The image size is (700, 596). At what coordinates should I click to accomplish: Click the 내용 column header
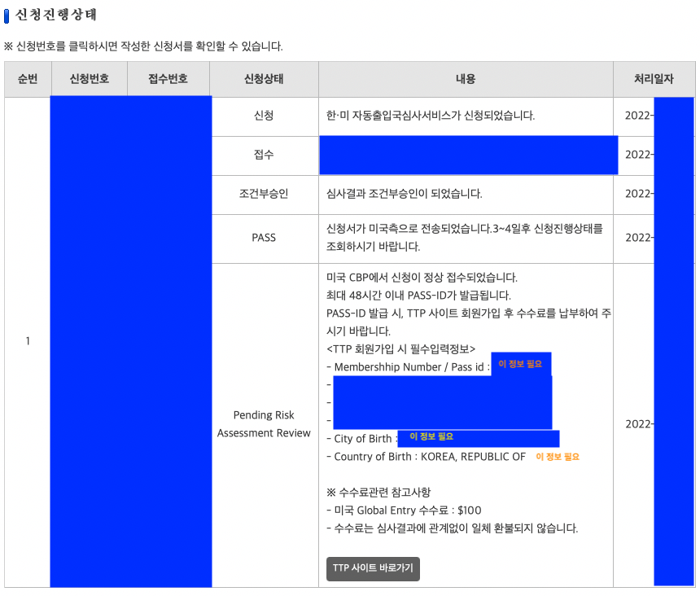click(466, 79)
